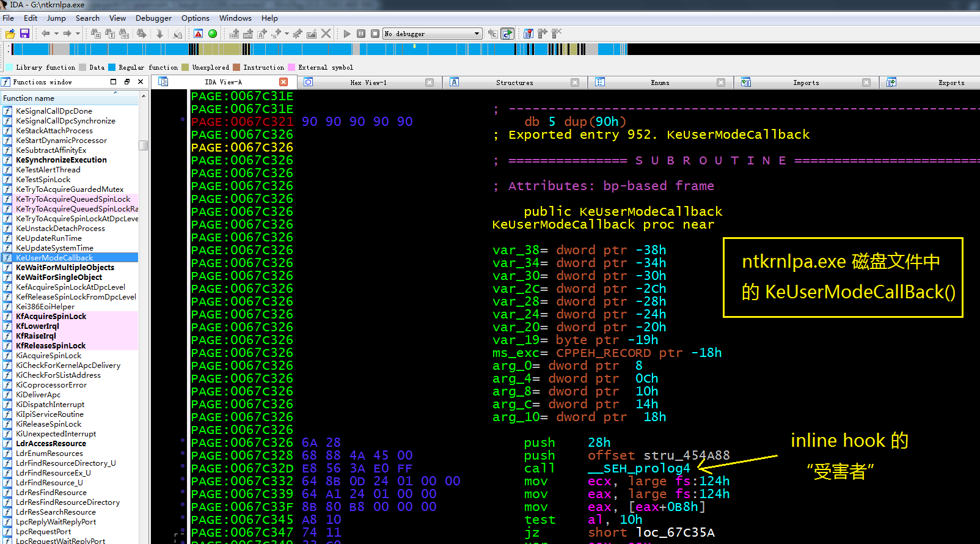This screenshot has height=544, width=980.
Task: Click the add watch toolbar icon
Action: click(543, 34)
